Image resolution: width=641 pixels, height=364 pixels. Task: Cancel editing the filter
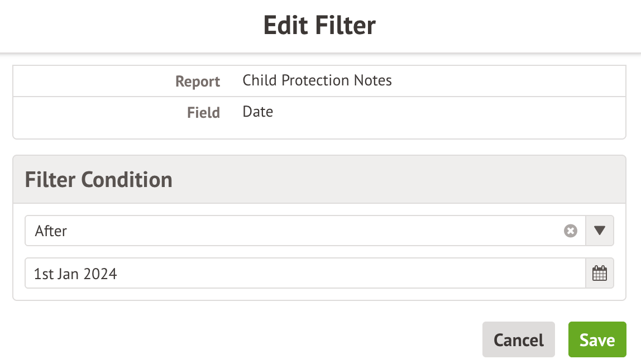[x=518, y=339]
